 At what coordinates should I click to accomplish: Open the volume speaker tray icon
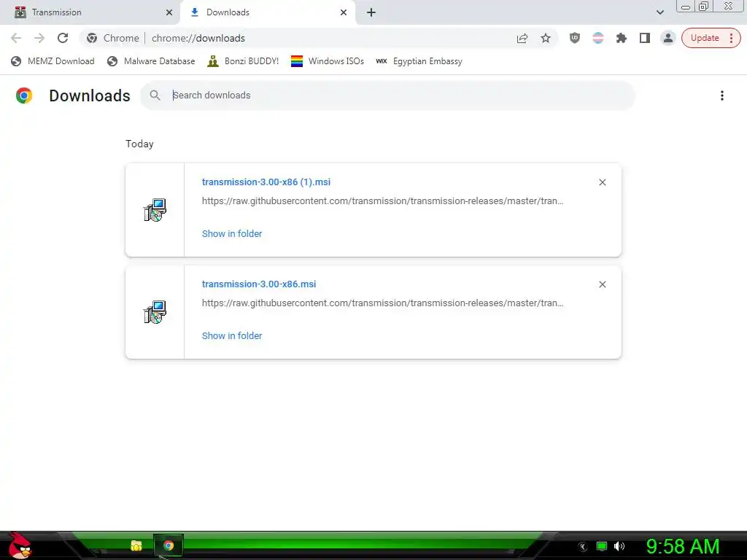[619, 546]
